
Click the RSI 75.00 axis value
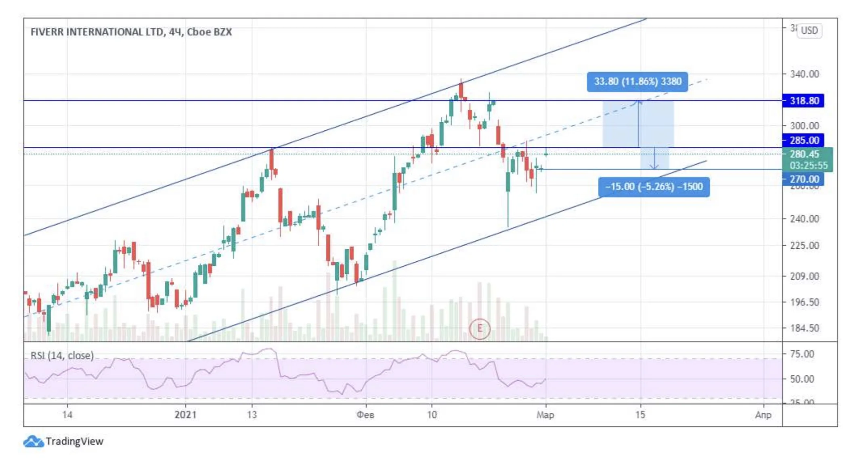pos(802,354)
